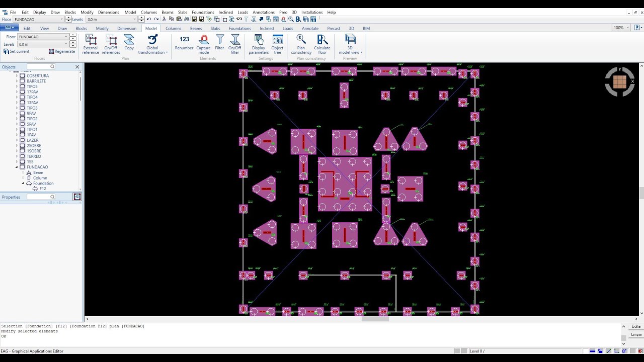Click the Regenerate button

(61, 51)
